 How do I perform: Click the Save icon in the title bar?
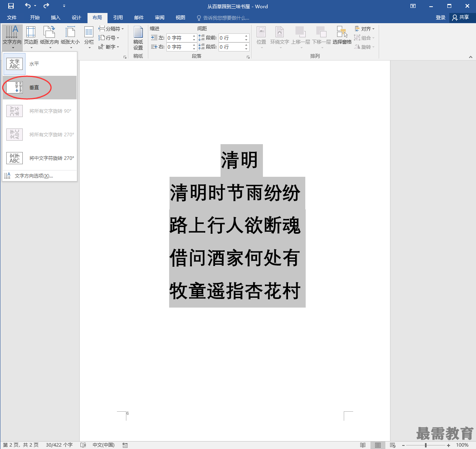point(11,6)
